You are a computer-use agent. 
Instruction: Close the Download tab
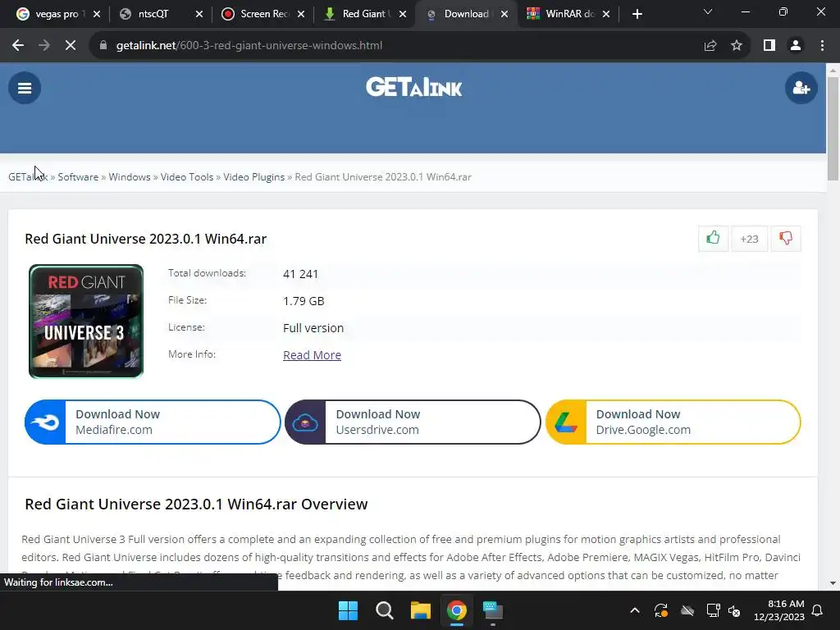tap(504, 14)
